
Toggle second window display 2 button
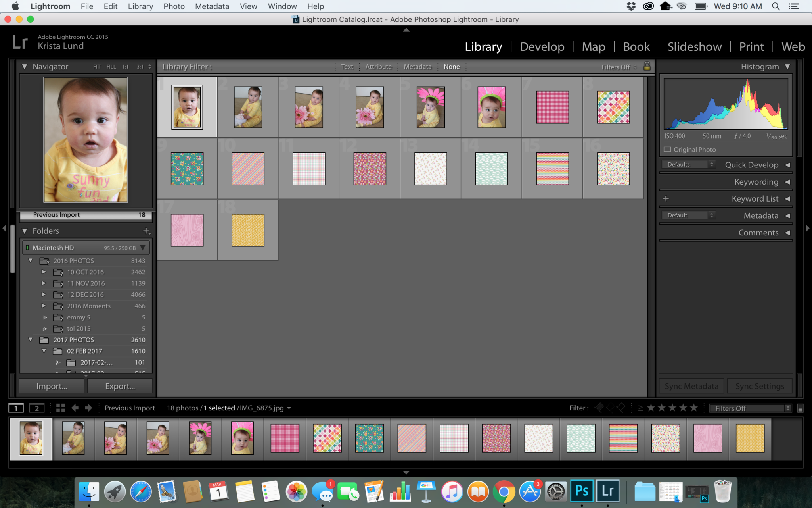point(37,408)
